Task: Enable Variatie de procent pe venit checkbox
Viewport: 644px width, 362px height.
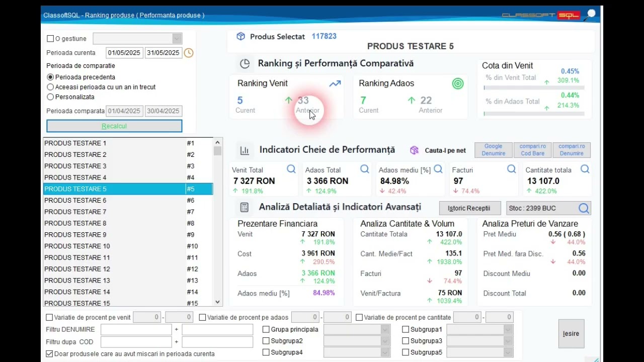Action: (49, 317)
